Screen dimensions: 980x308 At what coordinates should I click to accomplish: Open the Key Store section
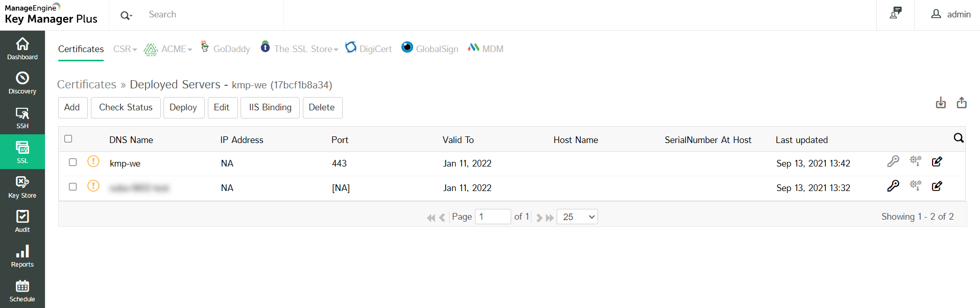[x=22, y=187]
